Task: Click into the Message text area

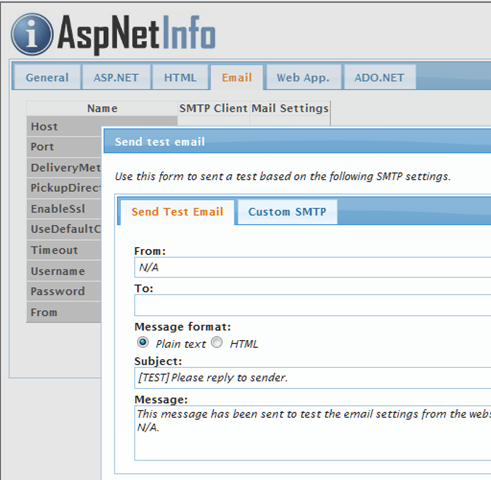Action: click(313, 433)
